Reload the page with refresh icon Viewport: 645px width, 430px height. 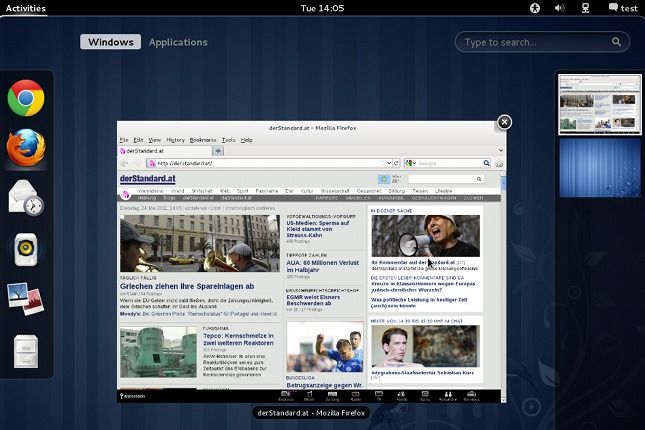[x=397, y=163]
